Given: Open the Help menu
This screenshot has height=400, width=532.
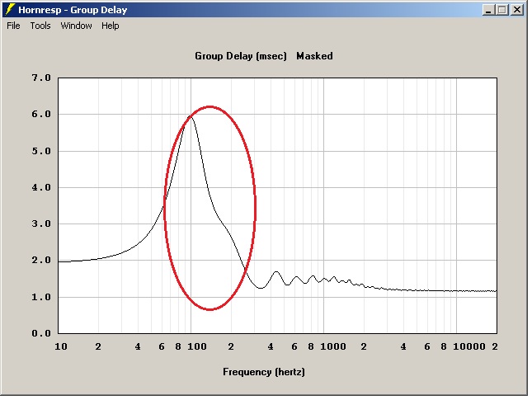Looking at the screenshot, I should pyautogui.click(x=111, y=26).
